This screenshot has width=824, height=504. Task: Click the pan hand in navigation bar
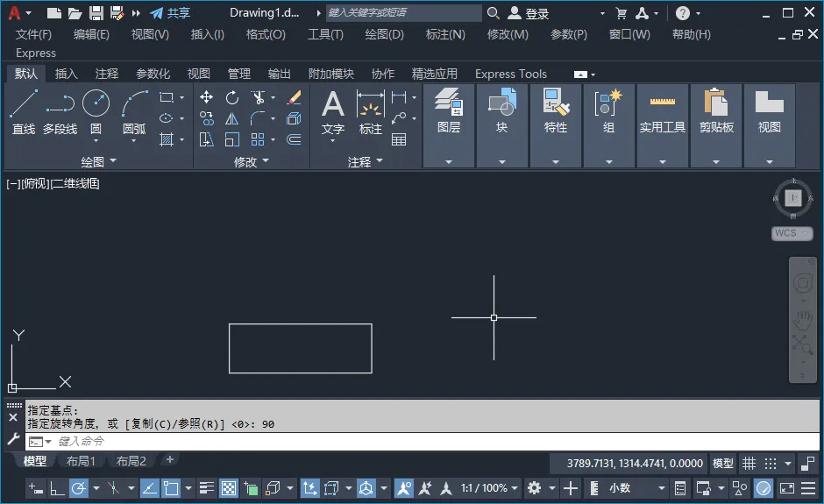pyautogui.click(x=803, y=320)
